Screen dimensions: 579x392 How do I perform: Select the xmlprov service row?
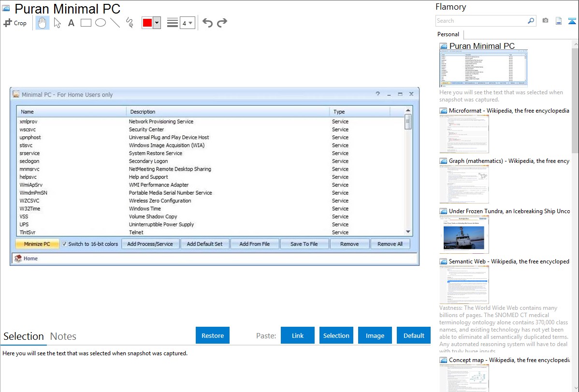tap(210, 121)
